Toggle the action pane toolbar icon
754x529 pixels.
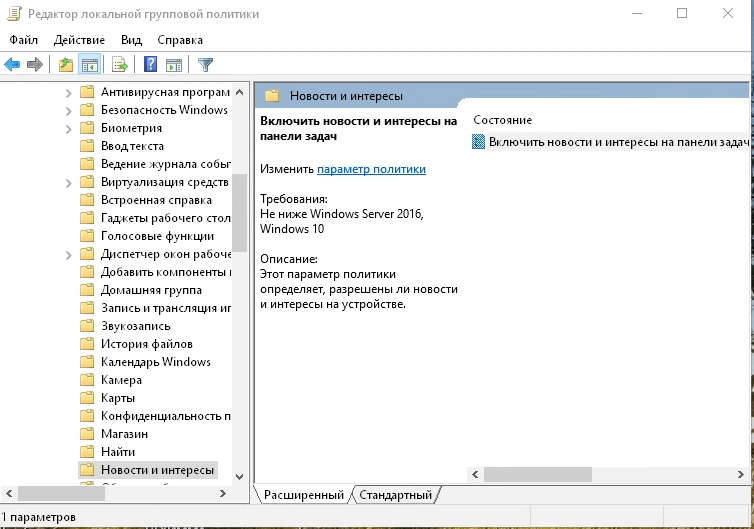pyautogui.click(x=174, y=64)
